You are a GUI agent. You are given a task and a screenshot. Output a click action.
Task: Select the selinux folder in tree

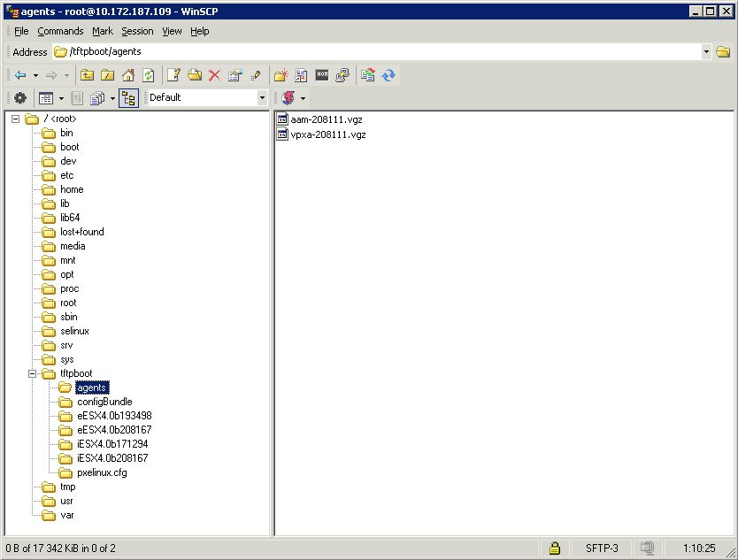coord(74,331)
